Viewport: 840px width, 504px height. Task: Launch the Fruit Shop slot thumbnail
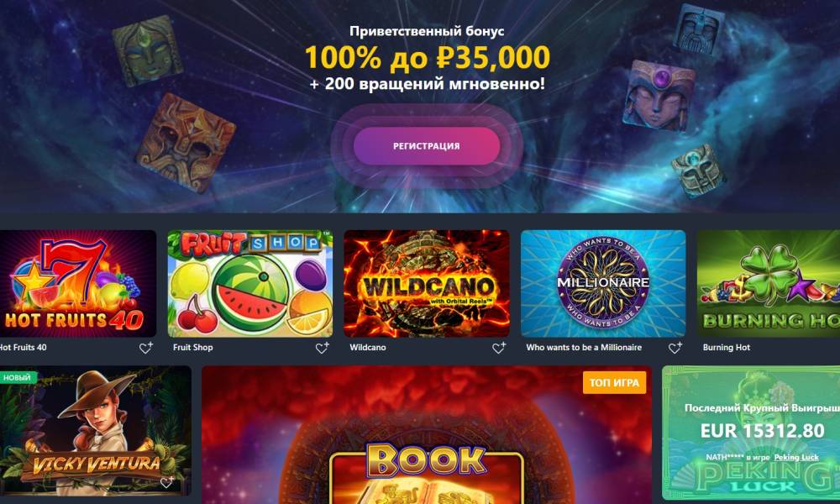tap(250, 284)
